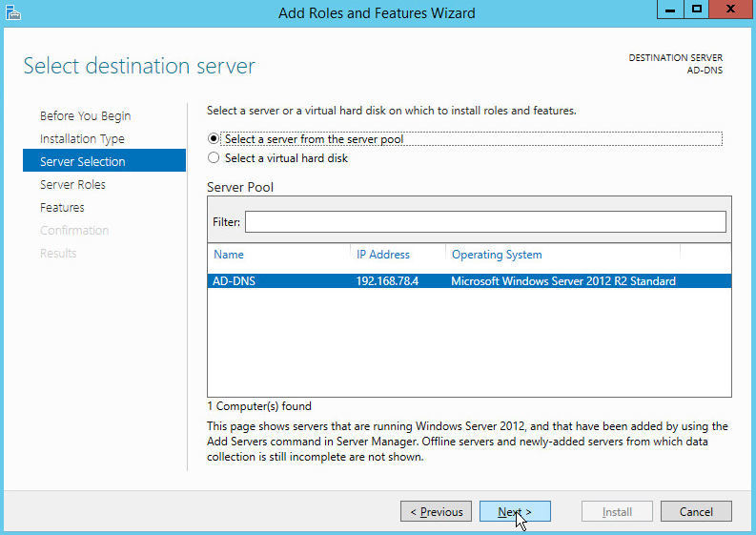Sort servers by Operating System column
Viewport: 756px width, 535px height.
pyautogui.click(x=496, y=255)
